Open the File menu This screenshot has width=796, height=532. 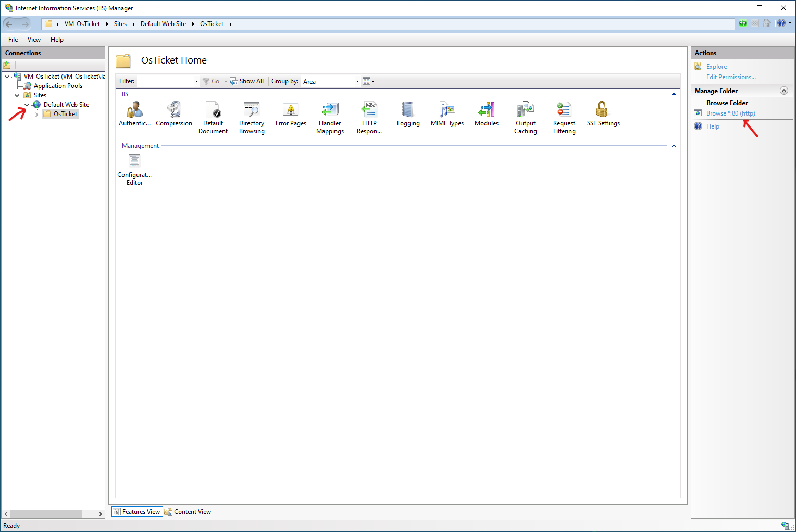[x=13, y=40]
